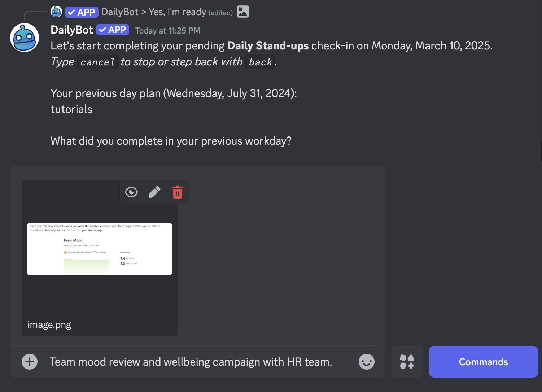Open emoji picker smiley icon
Viewport: 542px width, 392px height.
click(x=367, y=362)
